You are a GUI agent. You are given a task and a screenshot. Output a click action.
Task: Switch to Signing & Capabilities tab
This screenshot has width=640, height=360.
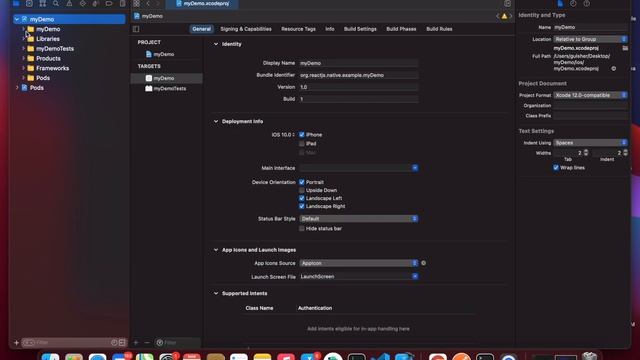[x=246, y=29]
